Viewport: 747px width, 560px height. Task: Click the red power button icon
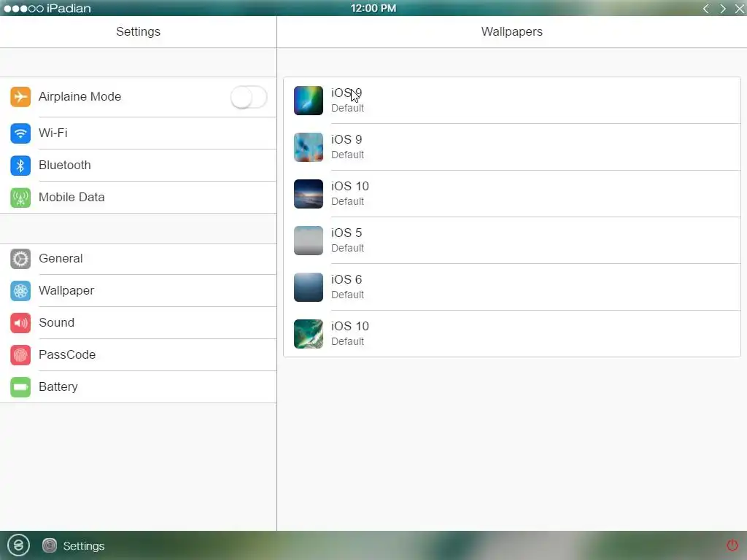[732, 545]
